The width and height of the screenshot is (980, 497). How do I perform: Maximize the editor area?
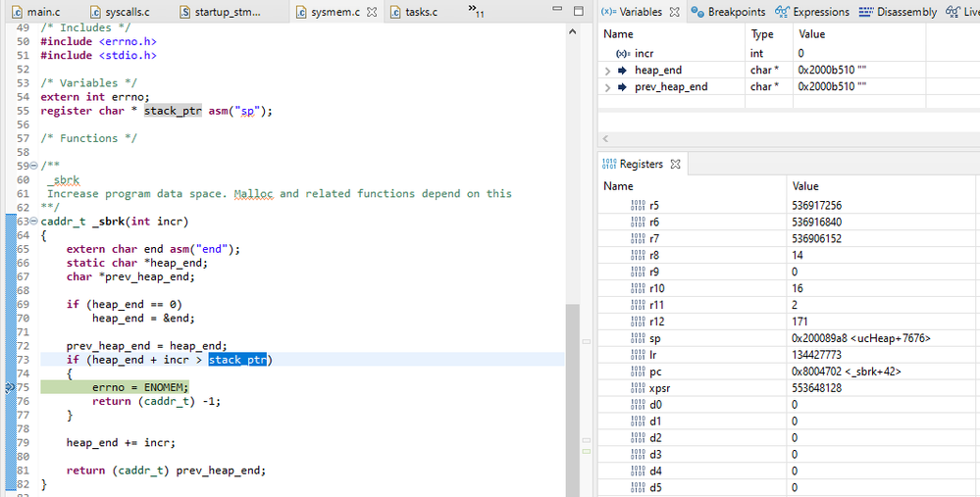pos(579,11)
